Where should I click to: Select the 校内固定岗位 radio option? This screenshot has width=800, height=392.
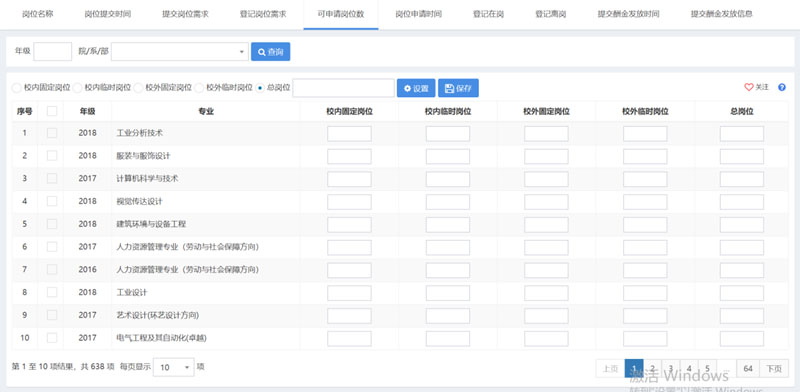(17, 88)
